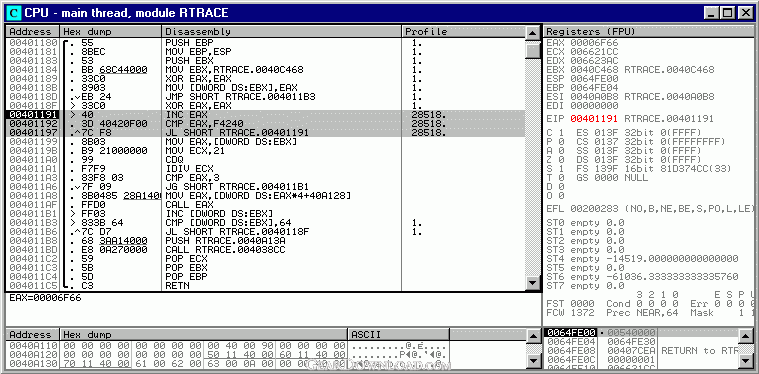The image size is (759, 374).
Task: Click the ECX register value 006621CC
Action: pyautogui.click(x=594, y=52)
